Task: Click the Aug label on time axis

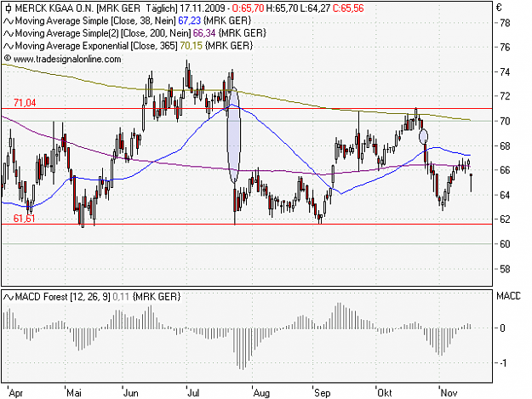Action: coord(261,393)
